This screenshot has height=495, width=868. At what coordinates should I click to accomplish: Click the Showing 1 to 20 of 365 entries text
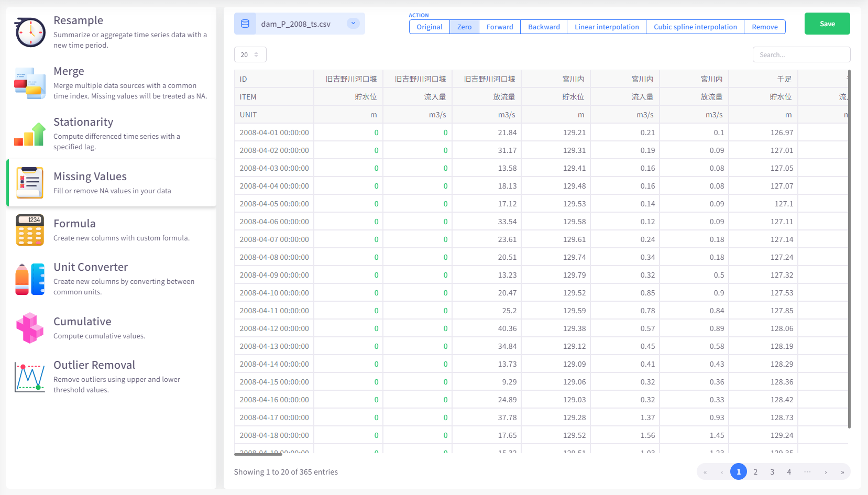286,472
